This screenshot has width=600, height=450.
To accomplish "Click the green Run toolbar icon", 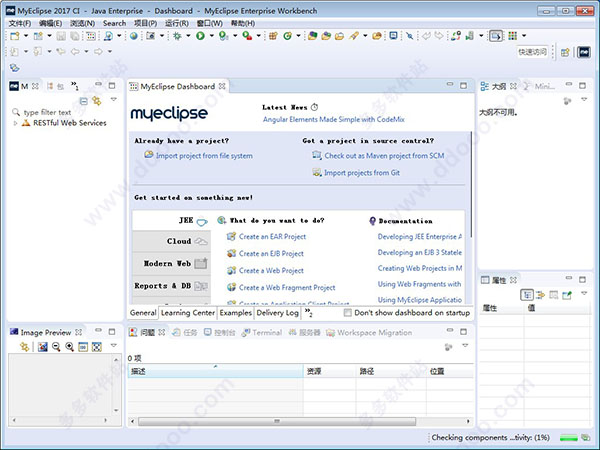I will [200, 36].
